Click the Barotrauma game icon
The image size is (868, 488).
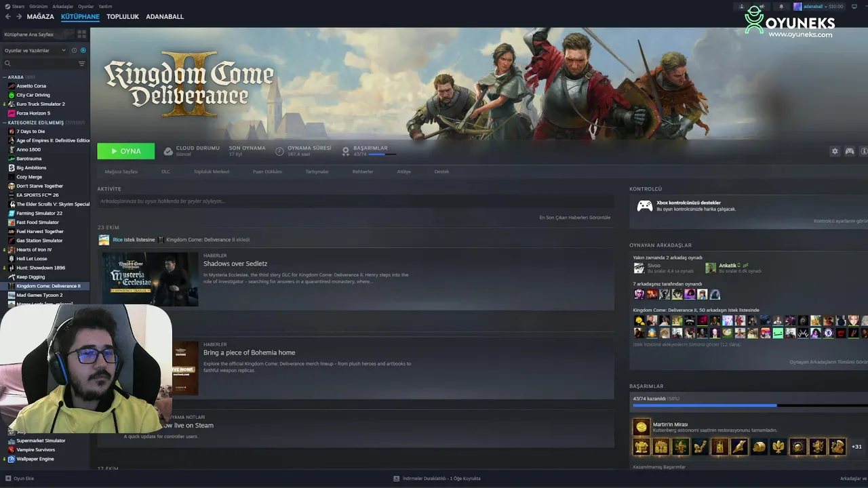coord(12,159)
